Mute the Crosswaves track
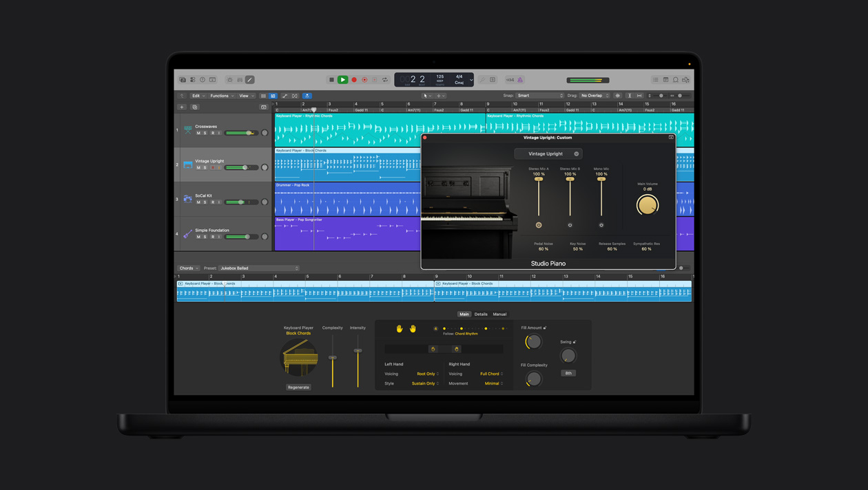868x490 pixels. 199,133
